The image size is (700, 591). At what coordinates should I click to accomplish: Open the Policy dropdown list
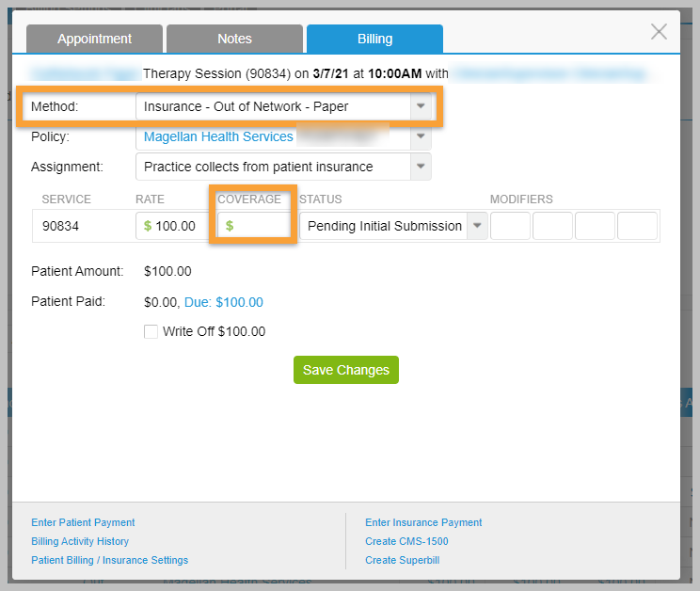421,137
